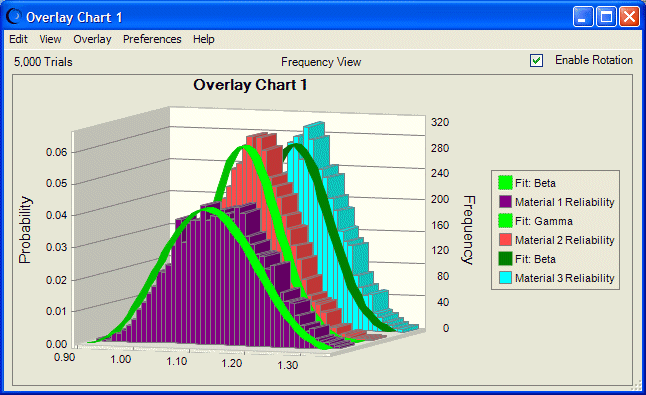Screen dimensions: 646x395
Task: Close the Overlay Chart 1 window
Action: 630,17
